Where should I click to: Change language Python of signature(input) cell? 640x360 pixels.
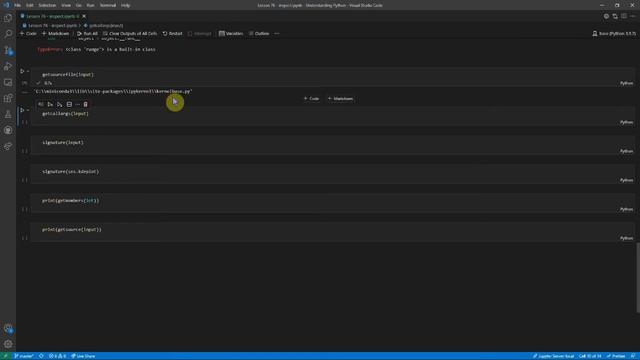click(x=626, y=151)
